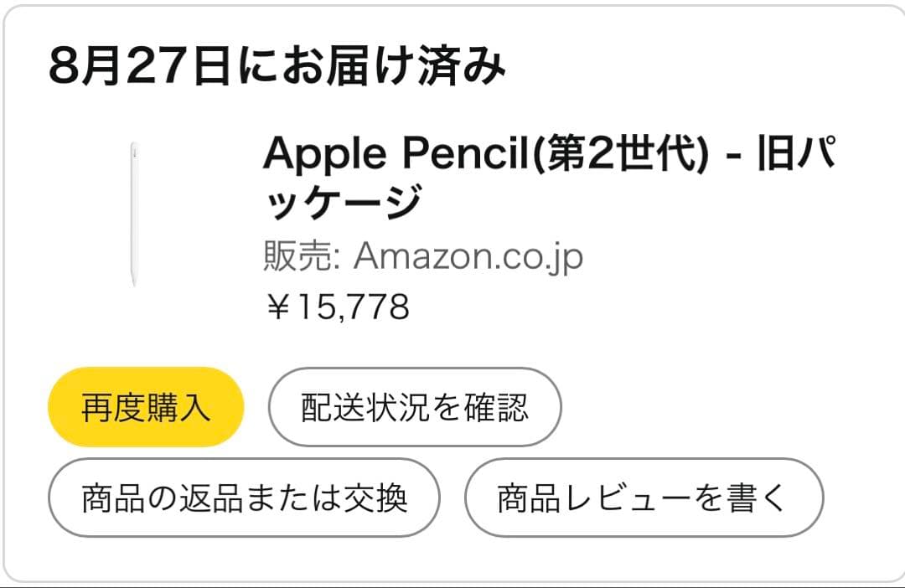This screenshot has height=588, width=905.
Task: Click the Buy Again (再度購入) action
Action: 147,405
